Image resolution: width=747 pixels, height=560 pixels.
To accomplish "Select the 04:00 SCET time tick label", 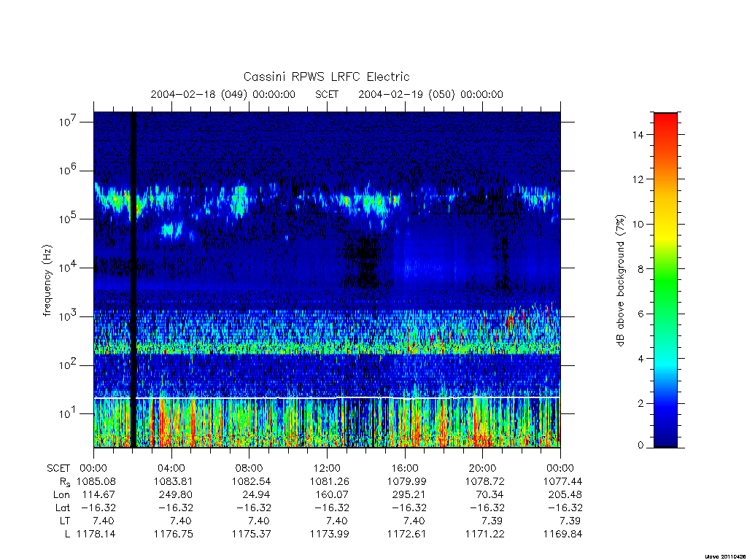I will click(171, 468).
